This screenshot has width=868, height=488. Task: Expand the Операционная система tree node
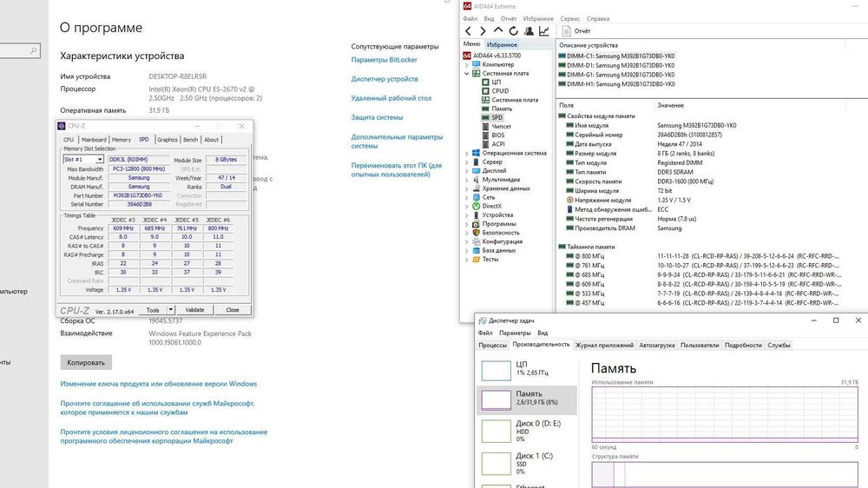[x=467, y=154]
